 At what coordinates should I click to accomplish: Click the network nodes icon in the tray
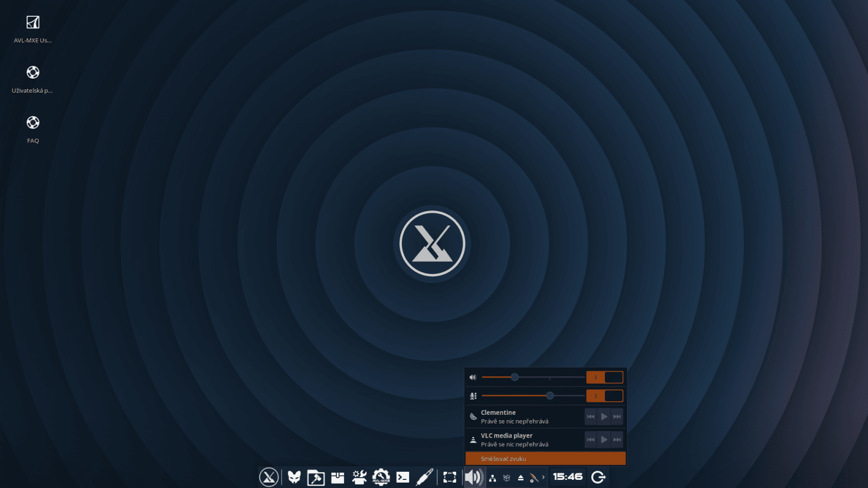(493, 478)
